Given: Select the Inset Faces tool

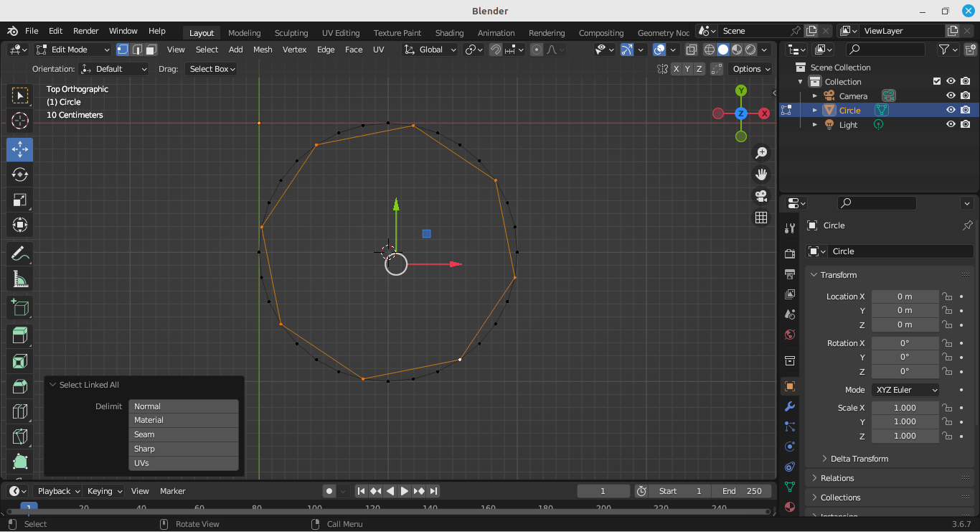Looking at the screenshot, I should [20, 361].
